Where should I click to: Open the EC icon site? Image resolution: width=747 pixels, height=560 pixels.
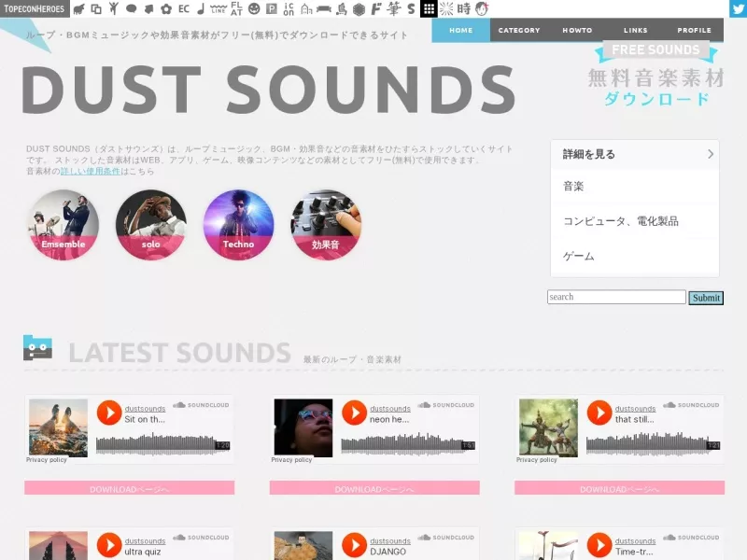(x=183, y=8)
